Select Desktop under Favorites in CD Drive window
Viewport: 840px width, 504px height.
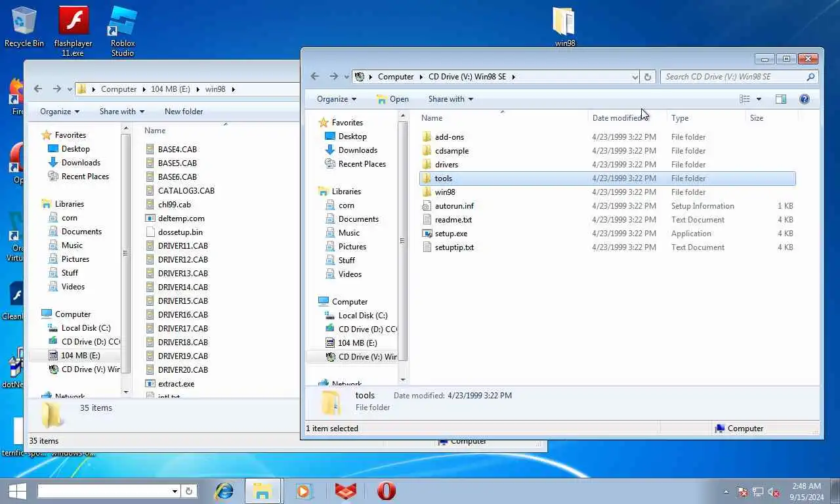[x=352, y=136]
